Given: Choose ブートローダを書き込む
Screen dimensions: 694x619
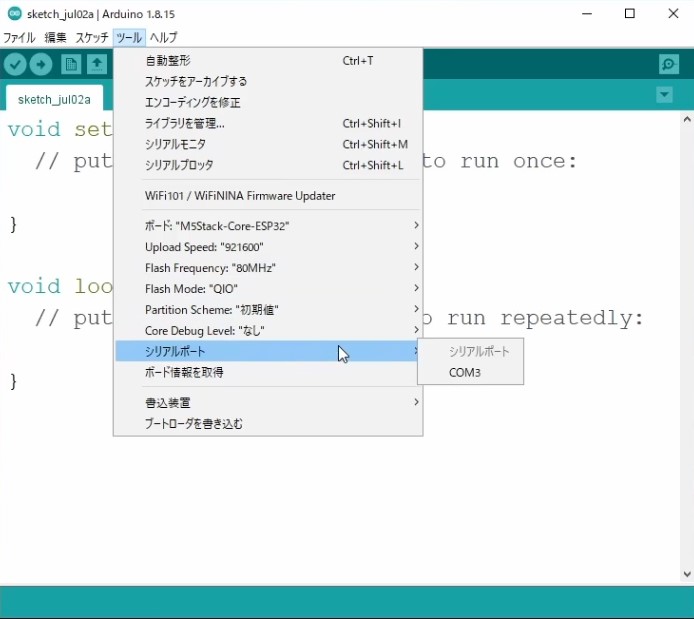Looking at the screenshot, I should [268, 423].
